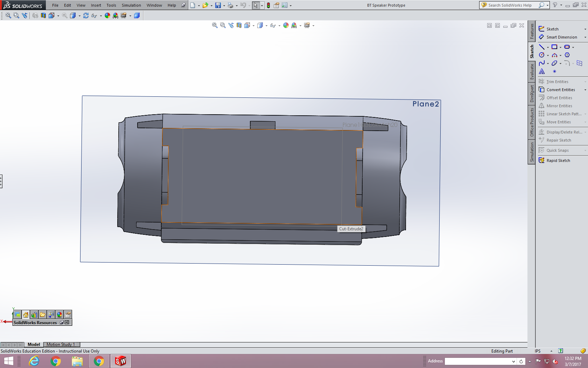Screen dimensions: 588x368
Task: Expand the Linear Sketch Pattern dropdown
Action: tap(584, 114)
